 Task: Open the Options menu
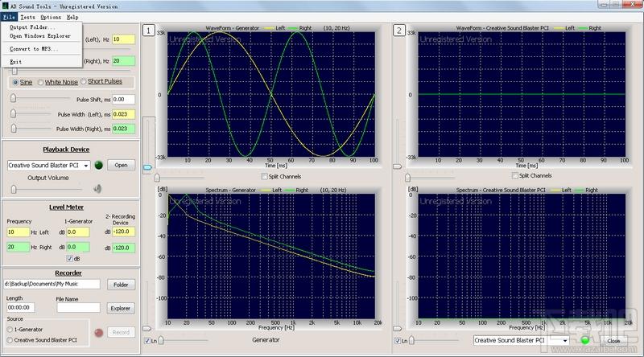tap(51, 17)
